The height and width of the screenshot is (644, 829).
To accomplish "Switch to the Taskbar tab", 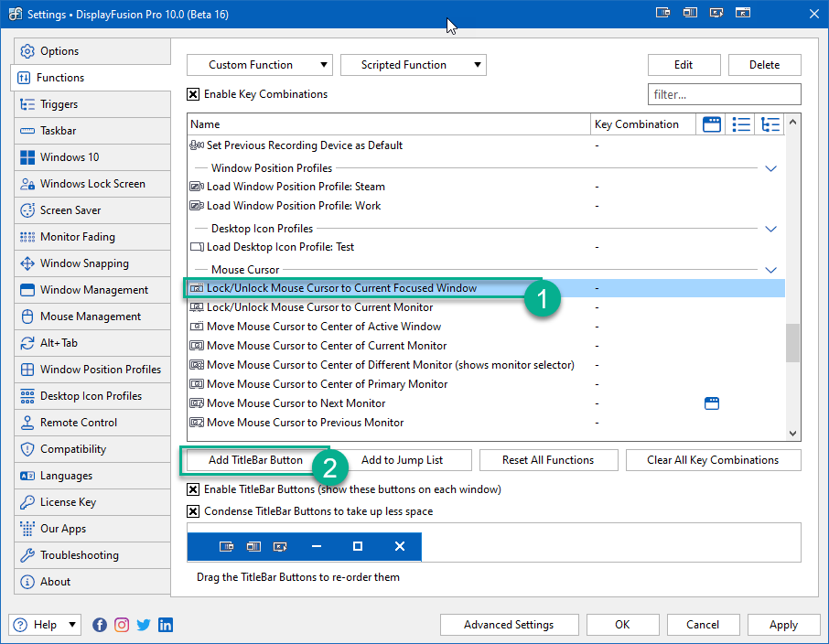I will (92, 131).
